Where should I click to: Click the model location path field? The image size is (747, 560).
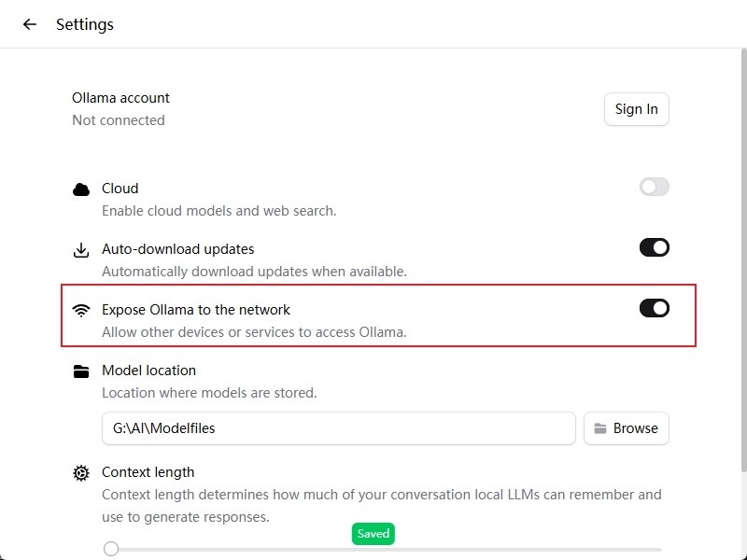pos(338,428)
